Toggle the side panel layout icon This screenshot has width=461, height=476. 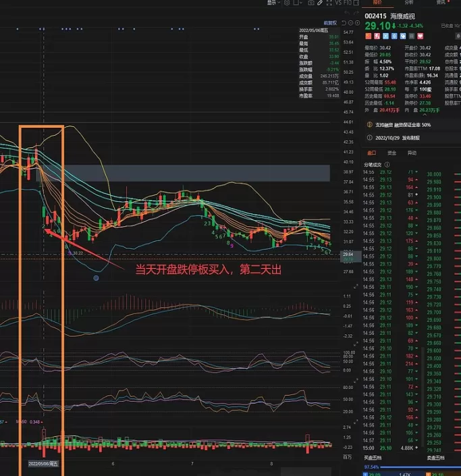pos(356,3)
